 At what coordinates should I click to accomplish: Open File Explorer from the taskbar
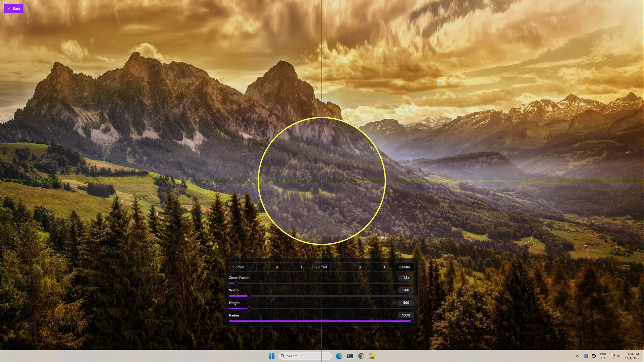[372, 356]
